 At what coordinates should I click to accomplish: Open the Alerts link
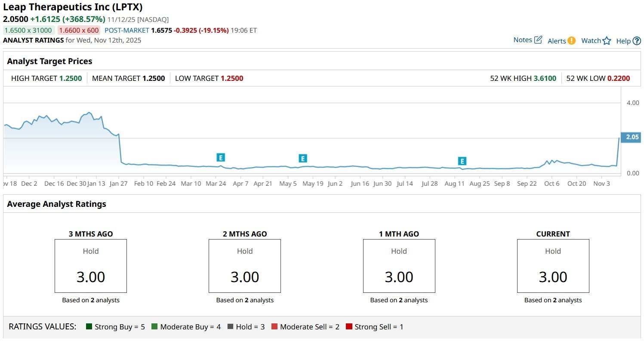point(557,41)
